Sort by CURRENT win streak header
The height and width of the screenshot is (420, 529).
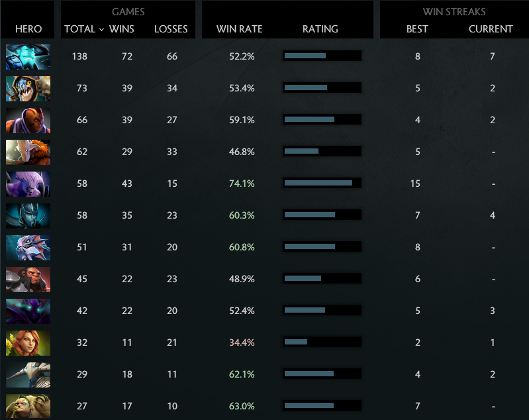tap(491, 29)
